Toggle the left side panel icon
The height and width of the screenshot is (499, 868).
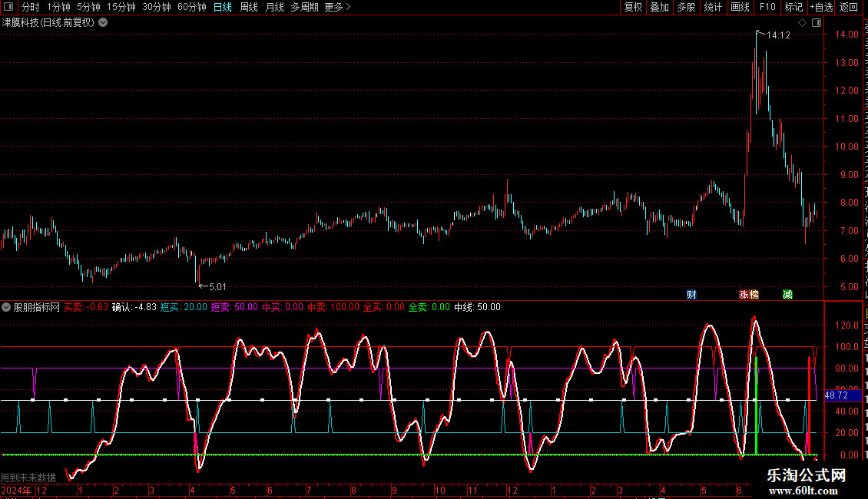coord(8,7)
